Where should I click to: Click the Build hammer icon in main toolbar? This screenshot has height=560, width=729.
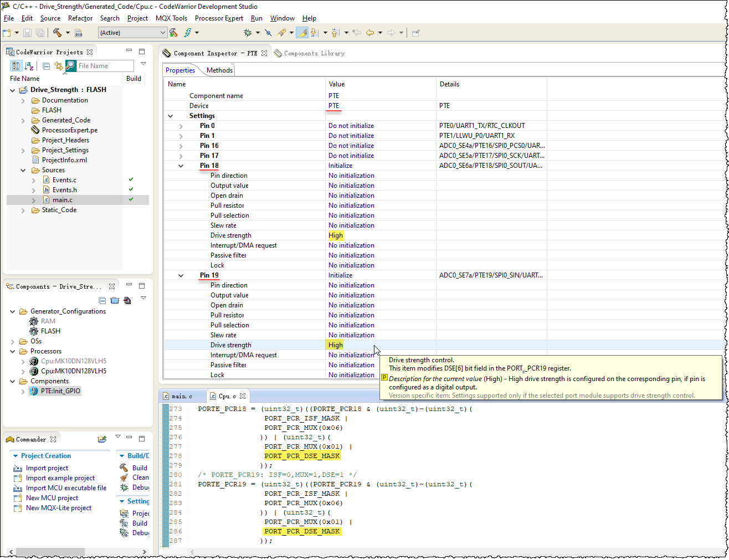(57, 33)
